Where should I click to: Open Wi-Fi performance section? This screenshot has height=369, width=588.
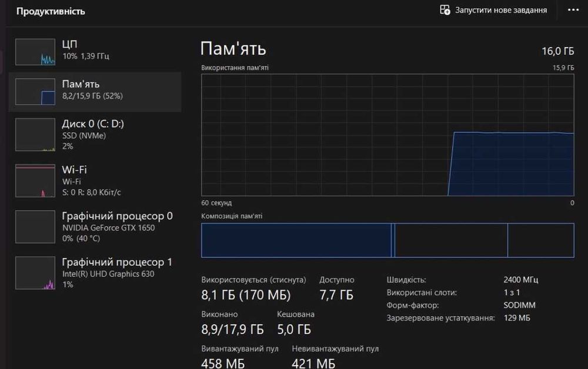point(95,180)
